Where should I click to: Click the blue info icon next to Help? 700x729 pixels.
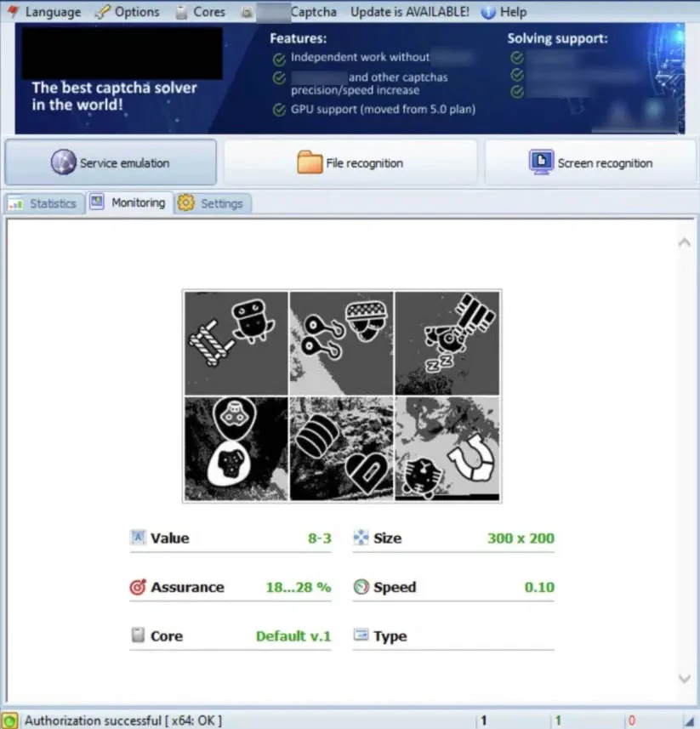[x=487, y=13]
